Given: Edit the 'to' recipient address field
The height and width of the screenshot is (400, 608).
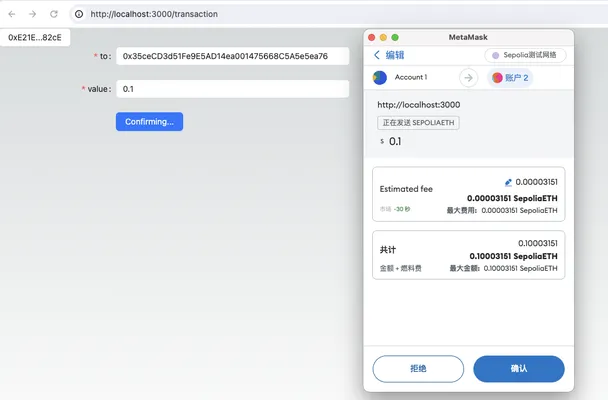Looking at the screenshot, I should tap(233, 56).
